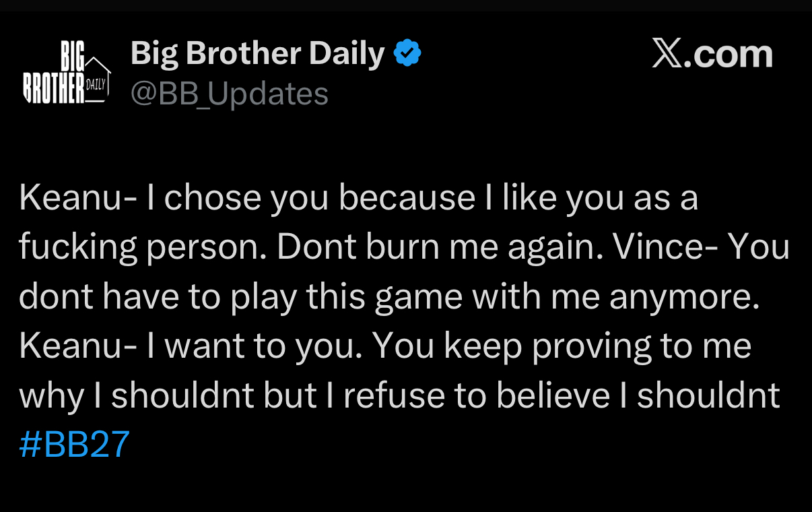Click the .com text beside the X logo
This screenshot has width=812, height=512.
tap(729, 54)
